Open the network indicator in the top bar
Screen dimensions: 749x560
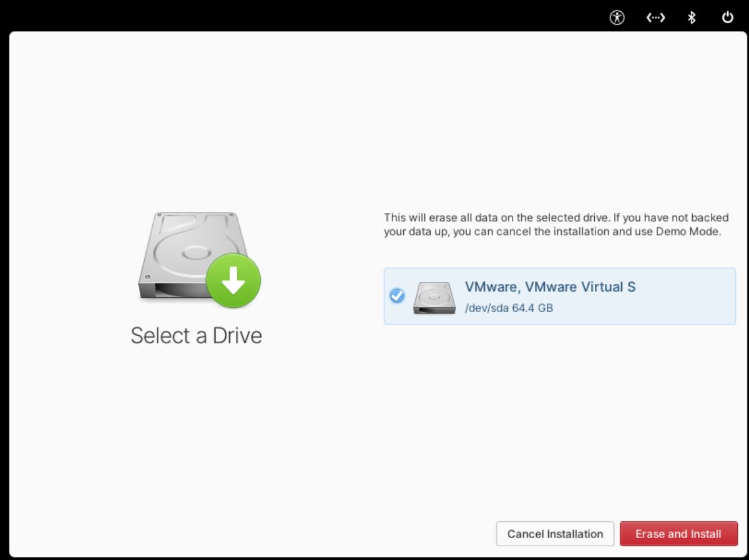(655, 17)
